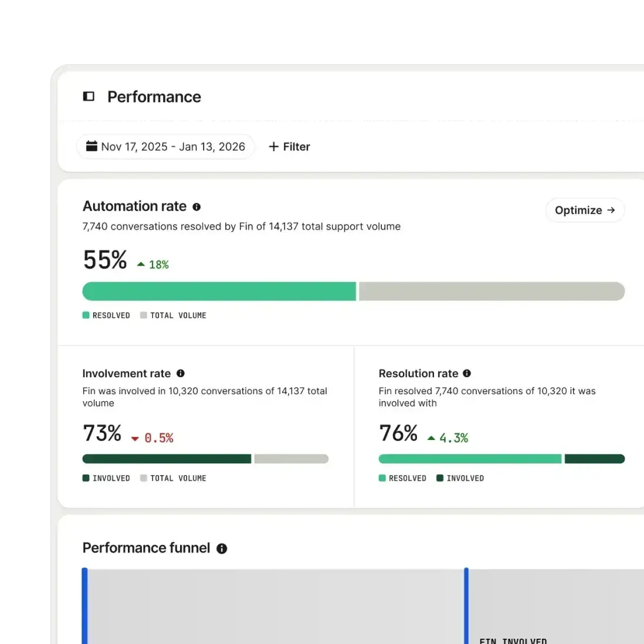Image resolution: width=644 pixels, height=644 pixels.
Task: Click the 18% increase indicator
Action: pyautogui.click(x=153, y=265)
